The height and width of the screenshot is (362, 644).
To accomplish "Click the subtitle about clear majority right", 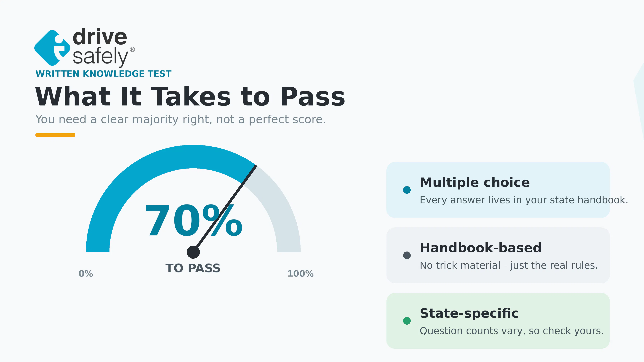I will pyautogui.click(x=181, y=119).
